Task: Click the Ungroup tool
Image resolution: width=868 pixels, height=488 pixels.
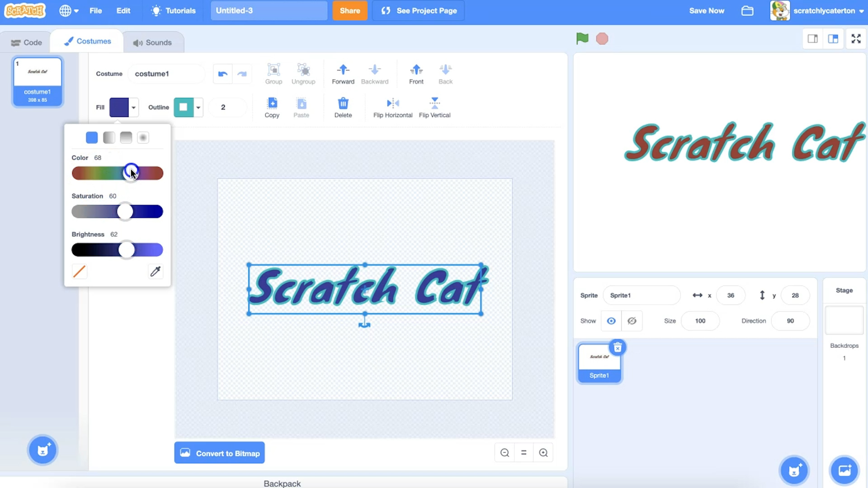Action: click(303, 74)
